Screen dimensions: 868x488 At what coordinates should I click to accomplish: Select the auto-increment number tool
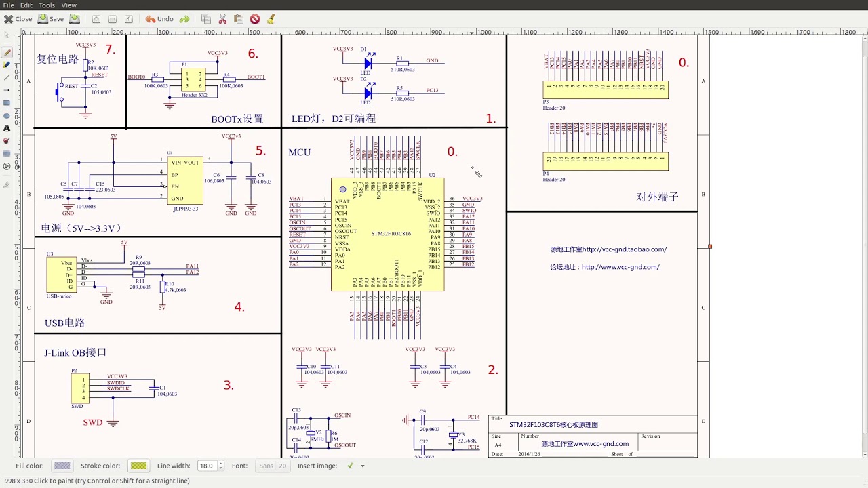point(7,166)
